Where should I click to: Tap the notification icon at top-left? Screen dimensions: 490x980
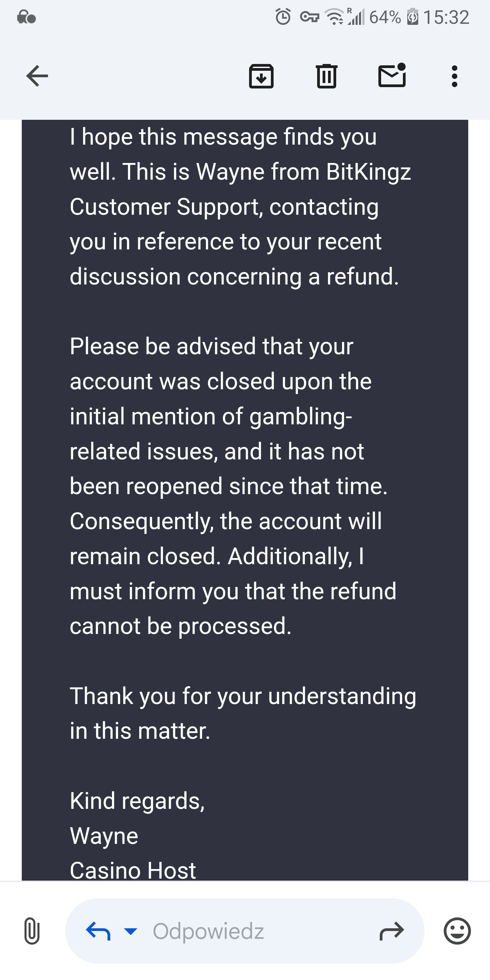click(x=26, y=17)
